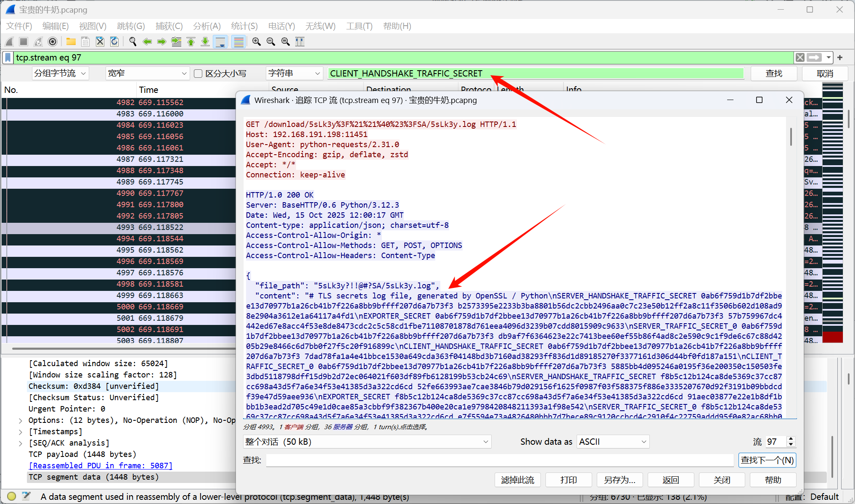
Task: Open the 分析(A) menu
Action: pos(206,26)
